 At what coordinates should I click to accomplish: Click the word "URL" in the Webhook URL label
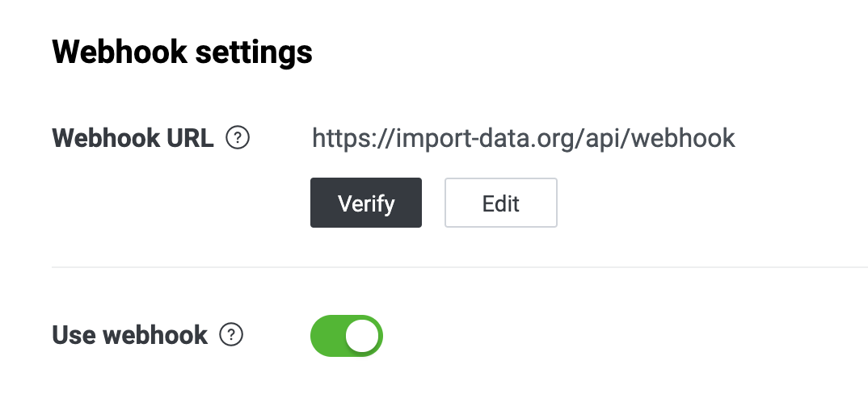tap(190, 138)
